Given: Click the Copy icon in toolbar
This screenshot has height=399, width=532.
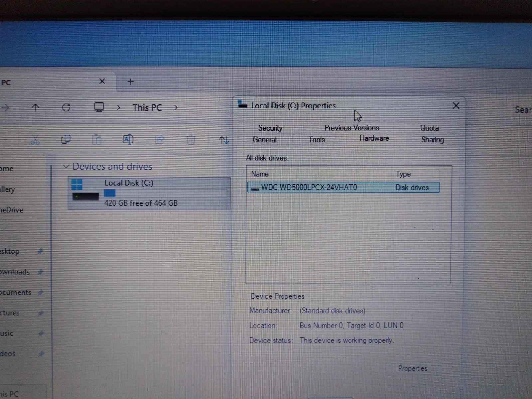Looking at the screenshot, I should [x=66, y=139].
